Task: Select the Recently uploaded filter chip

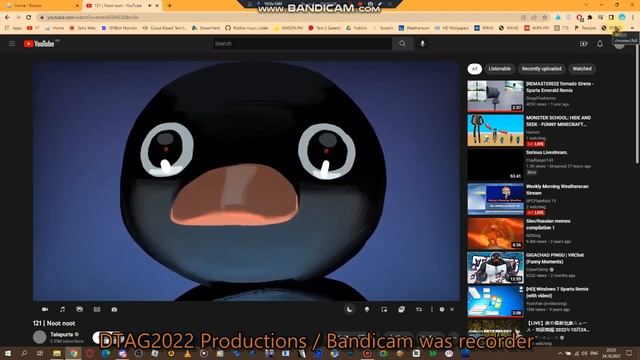Action: coord(542,69)
